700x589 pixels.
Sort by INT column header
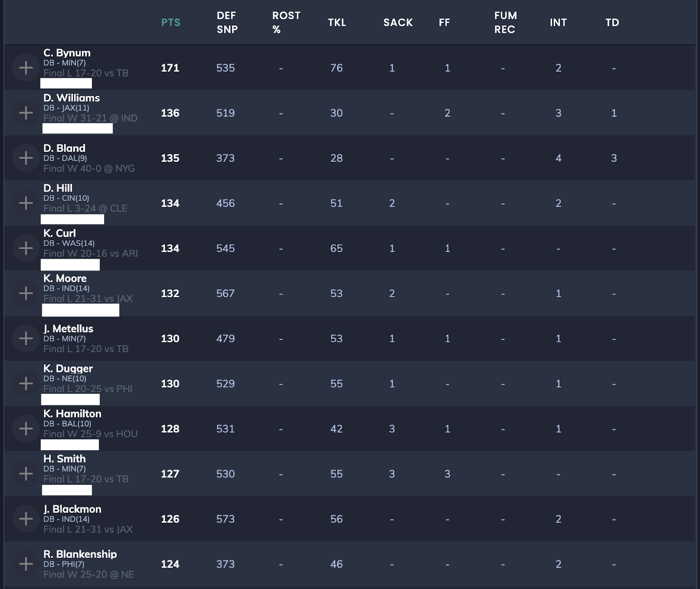pyautogui.click(x=558, y=23)
